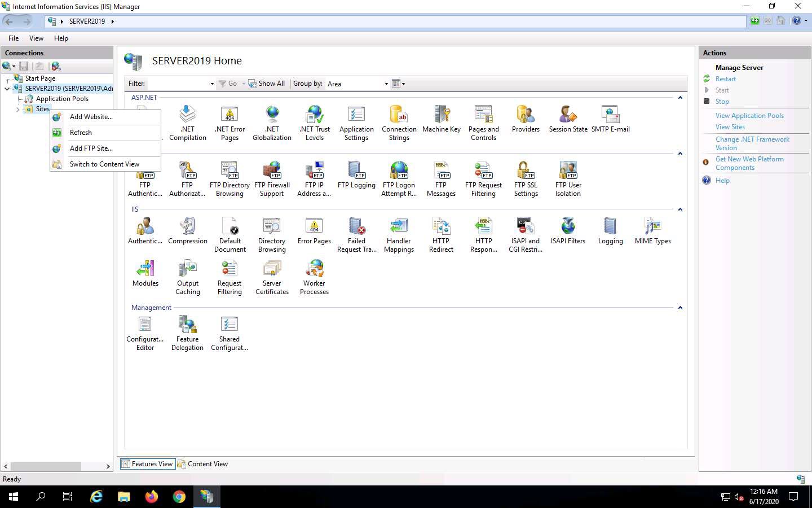Collapse the Management section
This screenshot has height=508, width=812.
pos(680,308)
